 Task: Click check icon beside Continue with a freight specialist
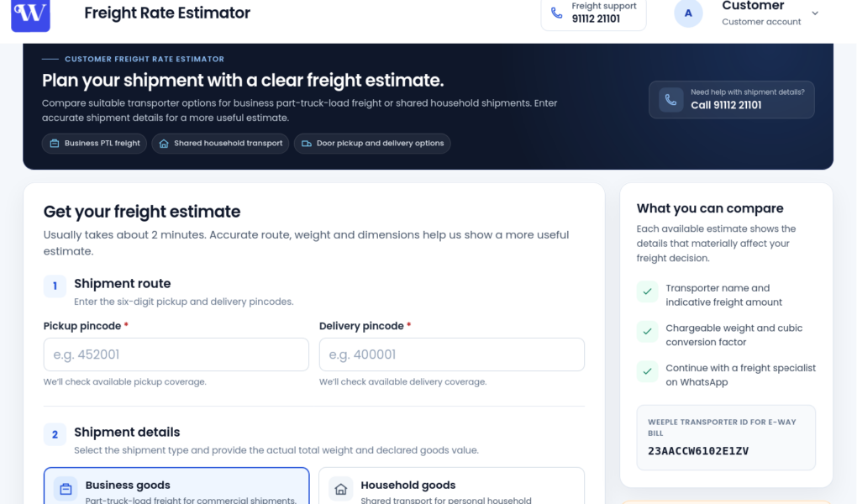point(647,372)
